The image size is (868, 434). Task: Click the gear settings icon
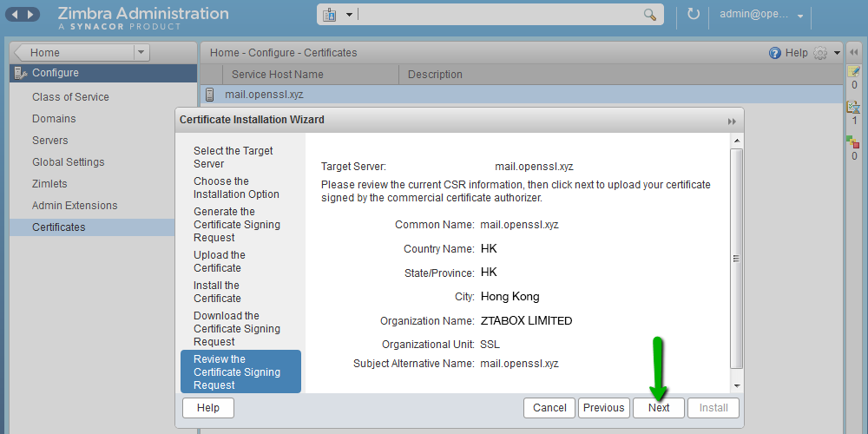pos(820,53)
